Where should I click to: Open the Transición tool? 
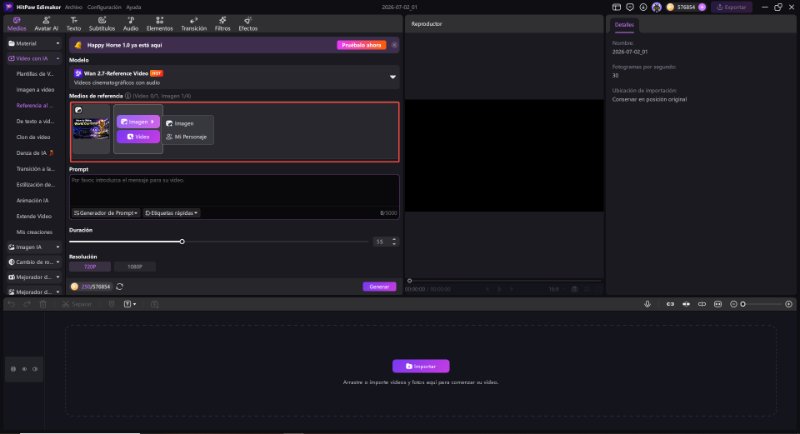pos(194,24)
